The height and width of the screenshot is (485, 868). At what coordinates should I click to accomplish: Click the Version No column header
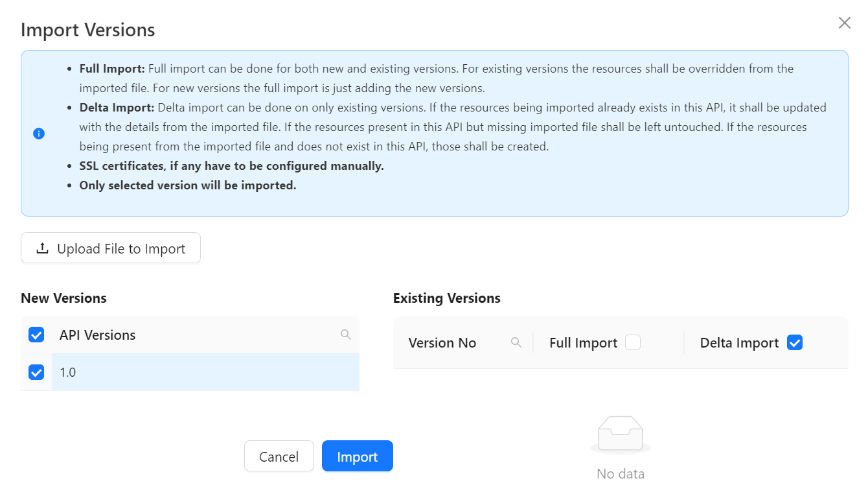pos(442,343)
